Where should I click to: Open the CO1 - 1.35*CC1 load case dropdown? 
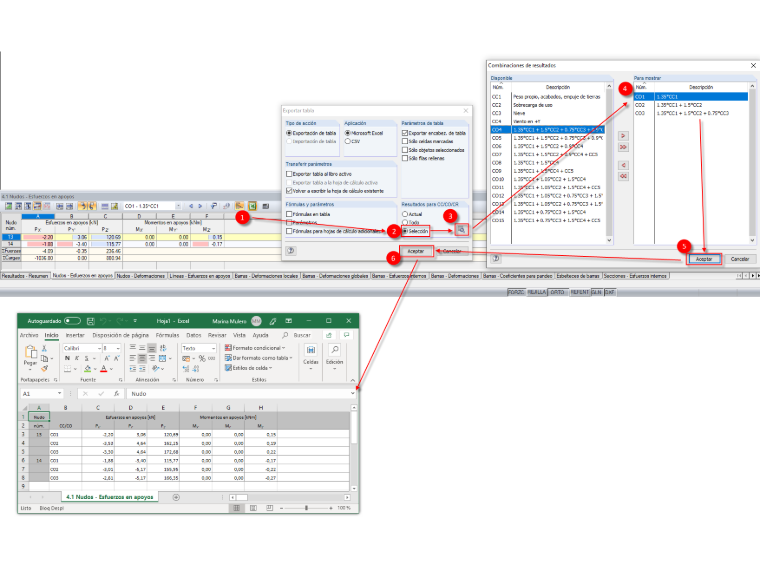(178, 206)
